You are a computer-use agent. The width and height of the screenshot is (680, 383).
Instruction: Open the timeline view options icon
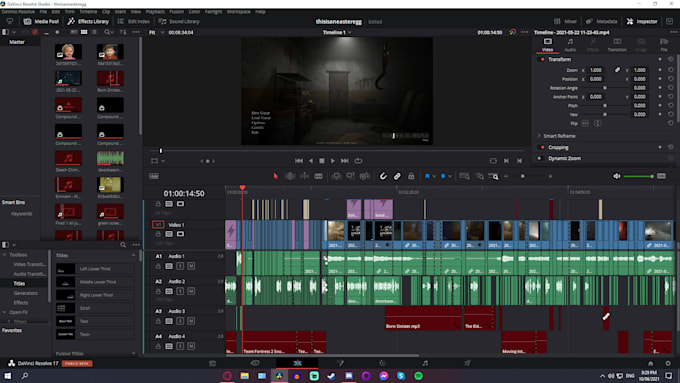(x=154, y=176)
